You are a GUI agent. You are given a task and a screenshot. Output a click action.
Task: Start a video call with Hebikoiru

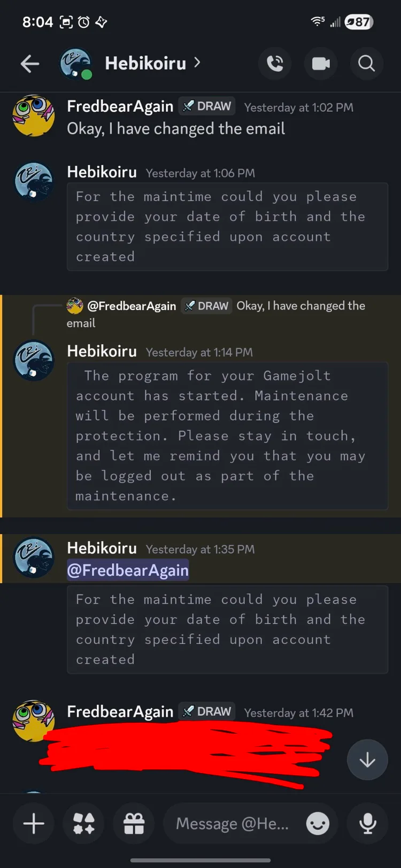(x=321, y=64)
